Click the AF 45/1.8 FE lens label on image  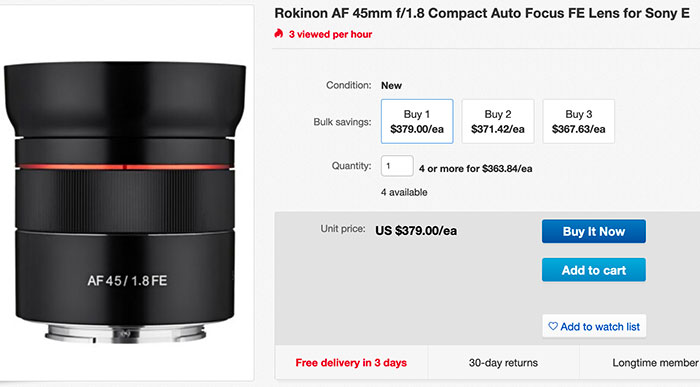pos(127,281)
